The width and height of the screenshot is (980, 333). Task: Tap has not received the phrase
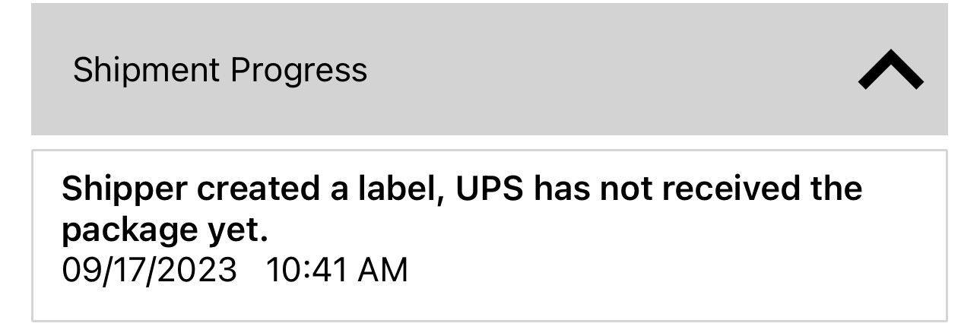tap(697, 189)
